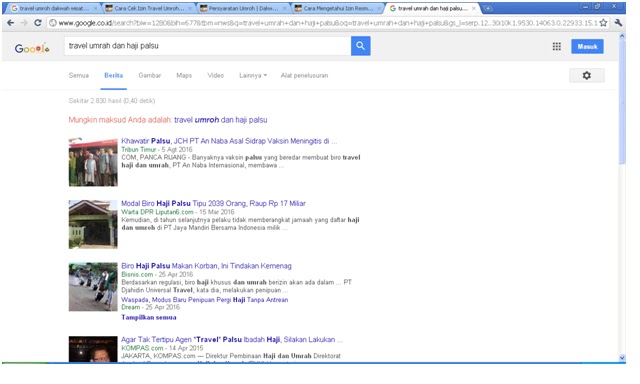The height and width of the screenshot is (384, 640).
Task: Click the Masuk sign-in button
Action: pyautogui.click(x=587, y=47)
